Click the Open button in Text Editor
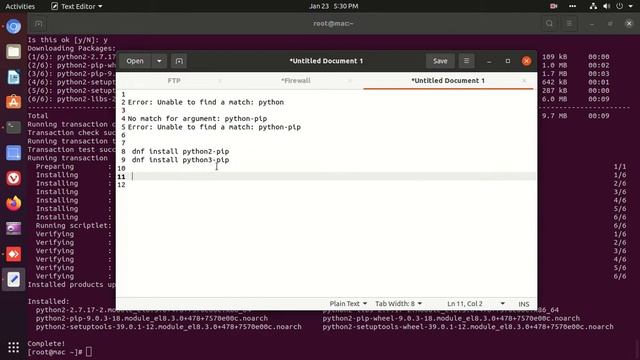 click(135, 61)
